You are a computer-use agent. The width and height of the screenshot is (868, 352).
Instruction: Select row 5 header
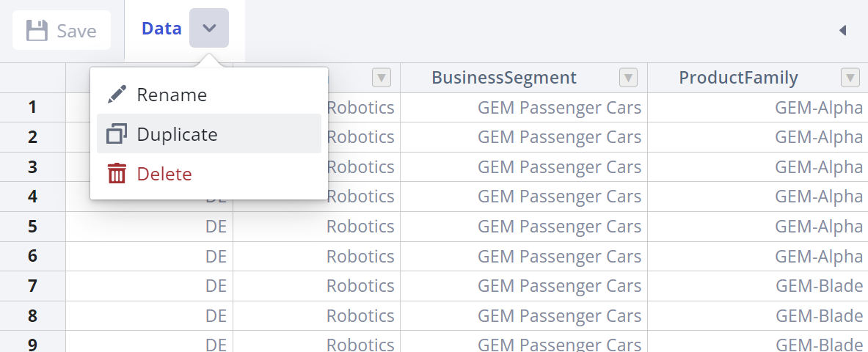pyautogui.click(x=32, y=227)
